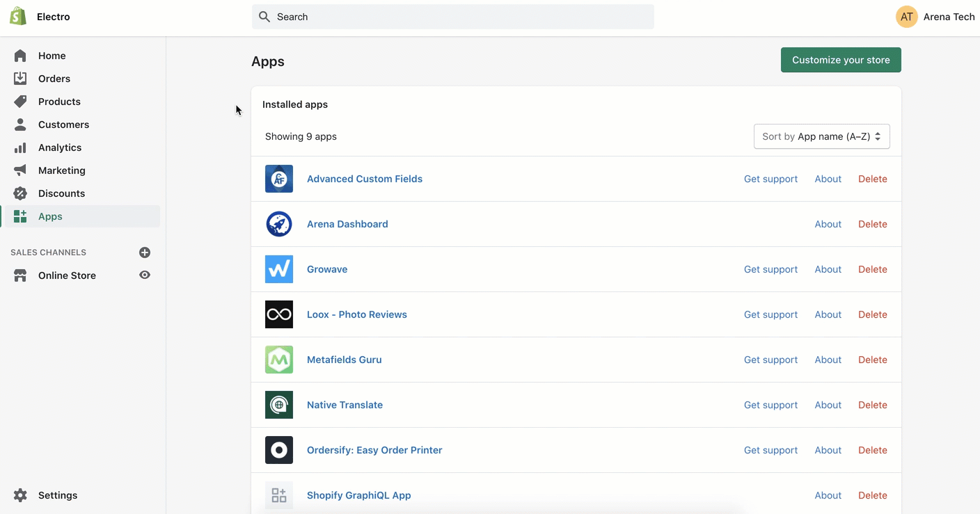The height and width of the screenshot is (514, 980).
Task: Open Home in the sidebar
Action: click(x=52, y=56)
